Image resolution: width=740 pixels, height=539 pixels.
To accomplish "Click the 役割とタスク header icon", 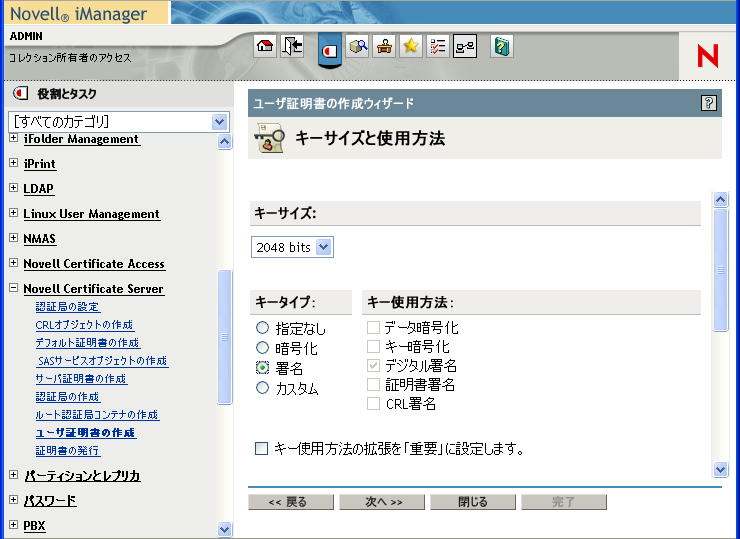I will pyautogui.click(x=20, y=93).
